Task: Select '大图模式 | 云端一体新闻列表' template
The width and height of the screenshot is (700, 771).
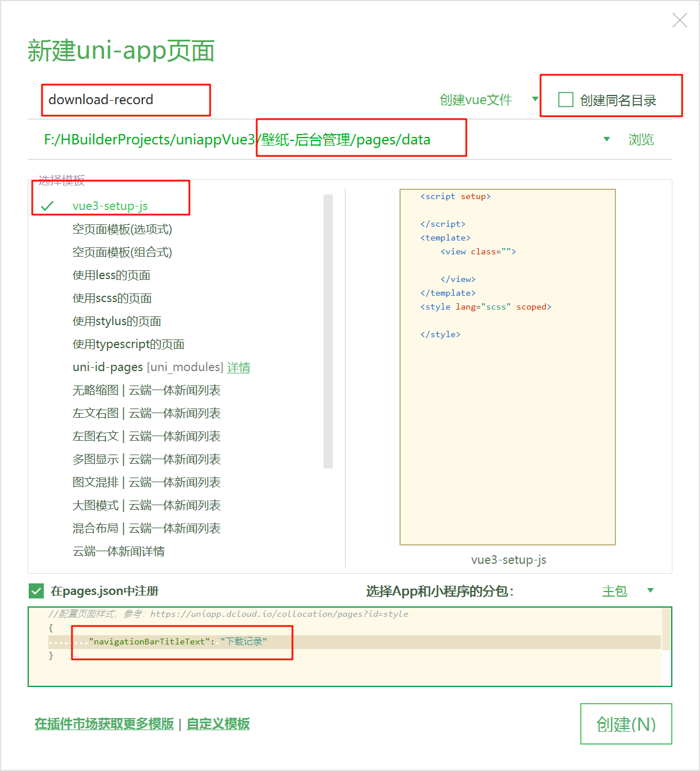Action: point(146,505)
